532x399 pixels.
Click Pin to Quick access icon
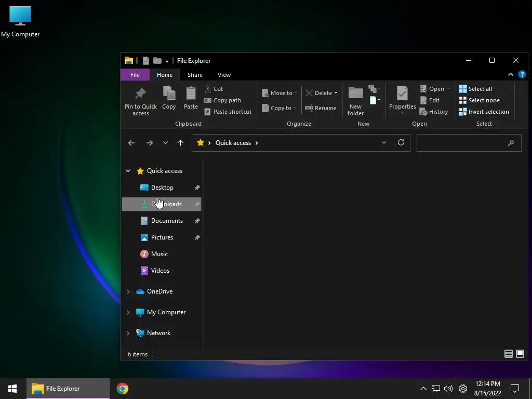pyautogui.click(x=140, y=94)
